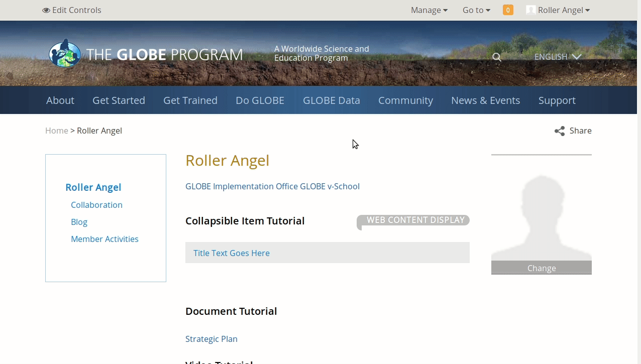Screen dimensions: 641x364
Task: Go to Home breadcrumb link
Action: pos(57,131)
